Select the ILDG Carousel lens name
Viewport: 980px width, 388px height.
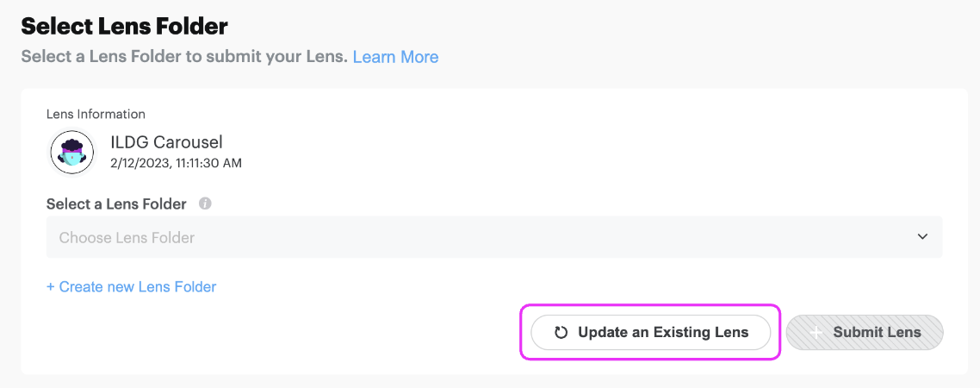click(166, 142)
